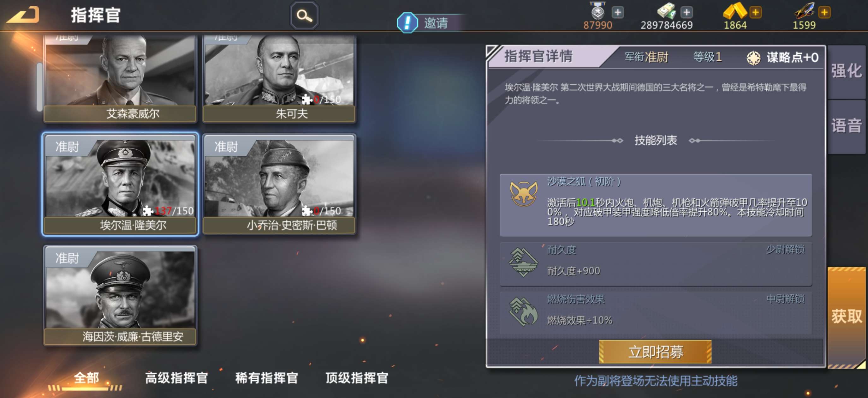This screenshot has height=398, width=868.
Task: Click the back arrow icon
Action: 23,15
